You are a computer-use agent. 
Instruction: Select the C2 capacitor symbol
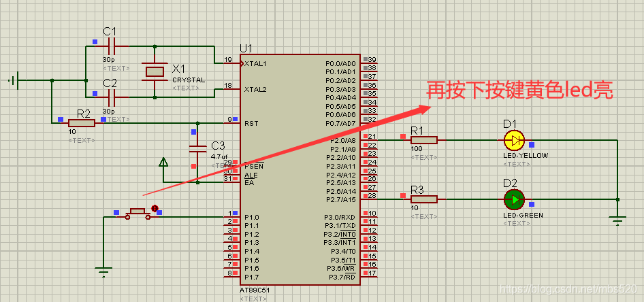[x=110, y=98]
